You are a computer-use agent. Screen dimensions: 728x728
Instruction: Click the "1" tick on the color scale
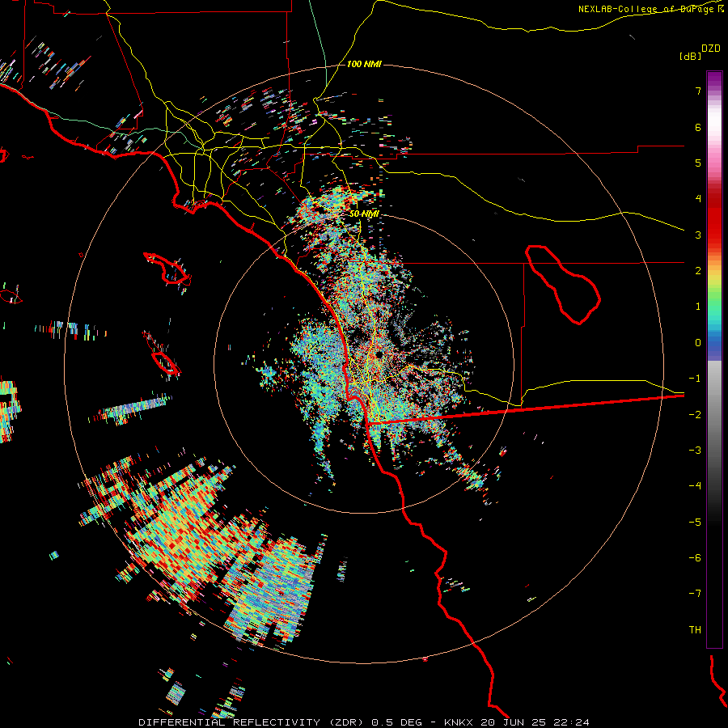(x=698, y=307)
